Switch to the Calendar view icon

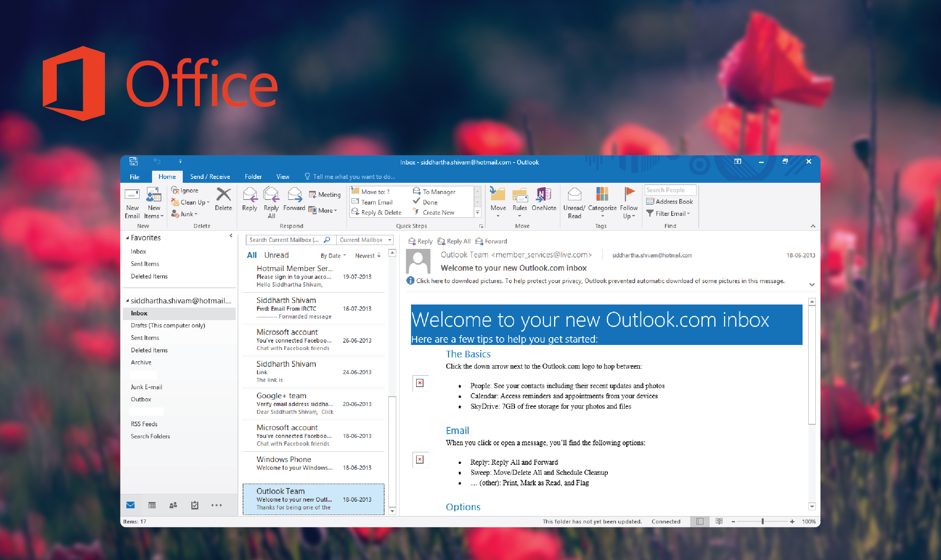point(152,505)
